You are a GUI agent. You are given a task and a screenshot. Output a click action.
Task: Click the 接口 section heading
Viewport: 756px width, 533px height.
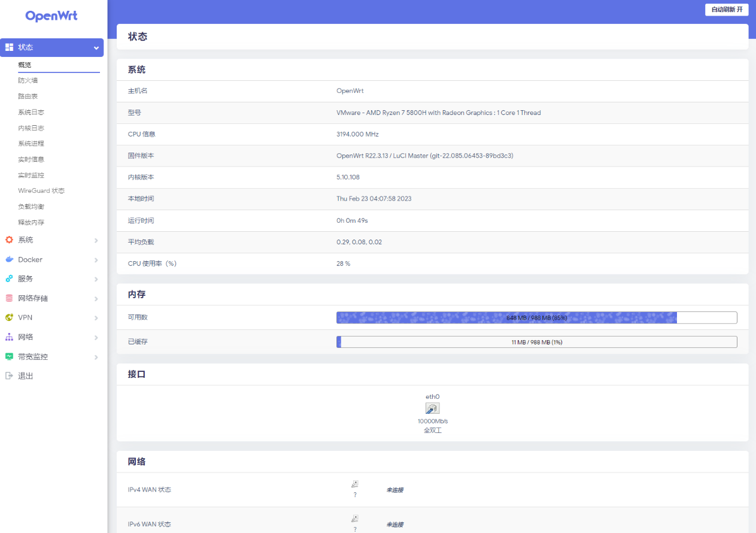tap(136, 374)
